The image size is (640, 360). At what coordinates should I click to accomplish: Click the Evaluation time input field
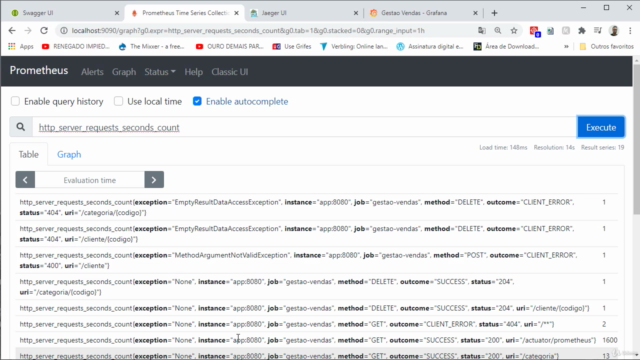coord(89,180)
